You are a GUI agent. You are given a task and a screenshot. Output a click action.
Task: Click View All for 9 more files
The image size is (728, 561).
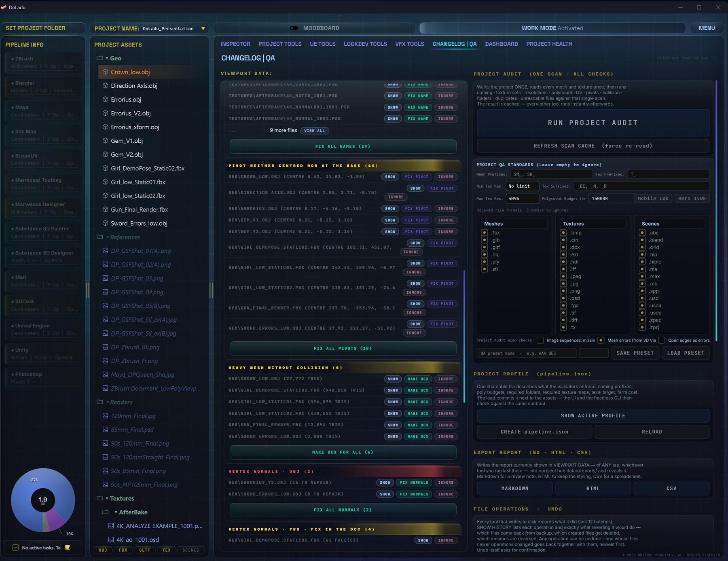click(x=315, y=131)
